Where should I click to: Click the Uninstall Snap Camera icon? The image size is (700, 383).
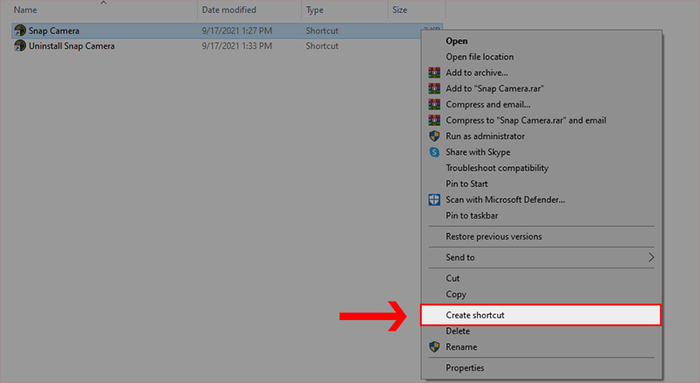coord(20,46)
